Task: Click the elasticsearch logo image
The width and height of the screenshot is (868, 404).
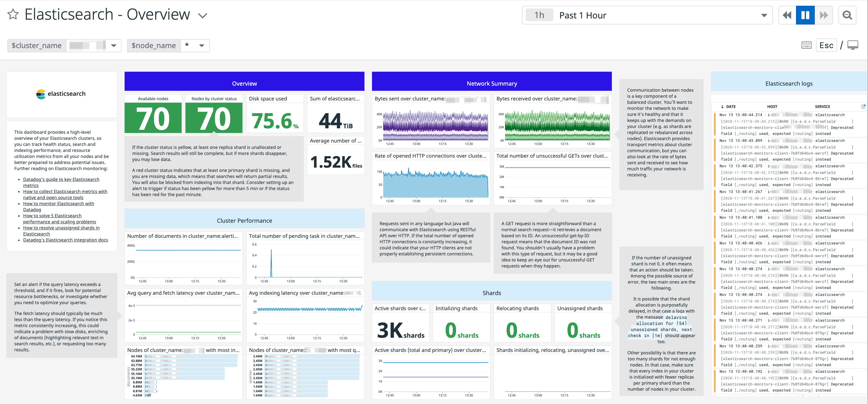Action: [x=61, y=94]
